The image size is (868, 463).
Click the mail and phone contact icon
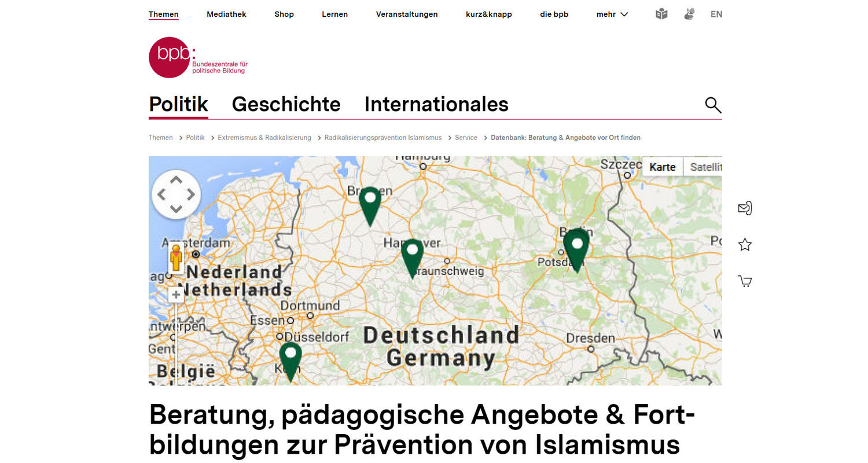point(745,208)
